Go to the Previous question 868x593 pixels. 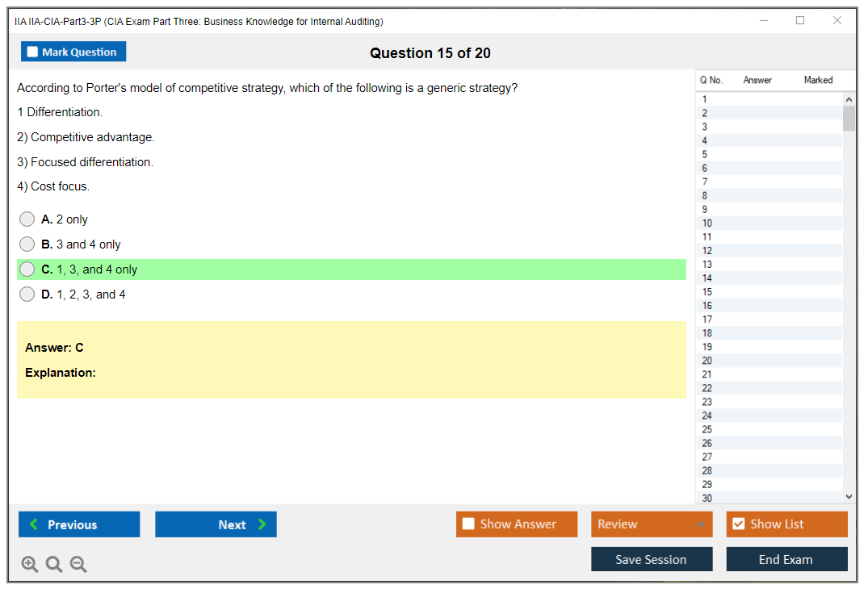pos(79,524)
